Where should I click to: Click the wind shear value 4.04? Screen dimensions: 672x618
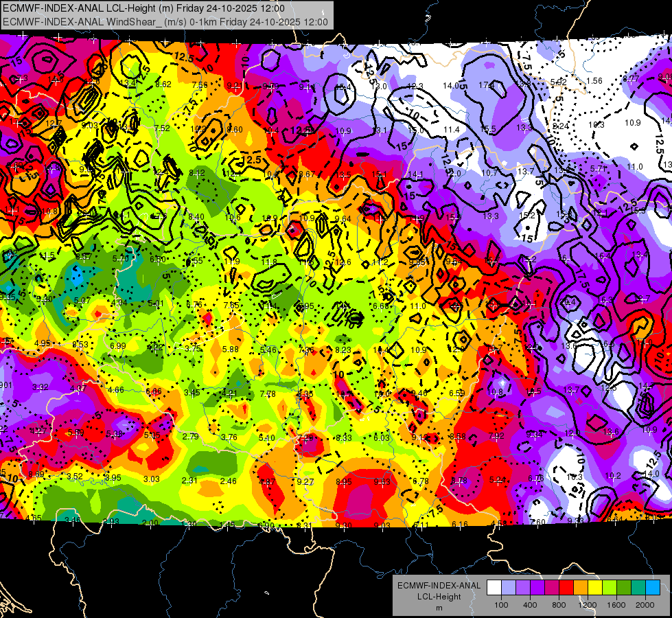(119, 302)
